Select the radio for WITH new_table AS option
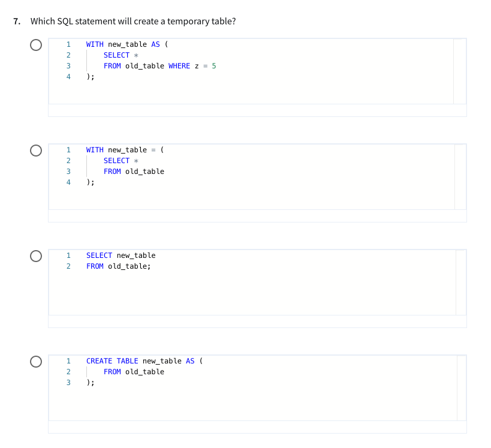 [36, 45]
